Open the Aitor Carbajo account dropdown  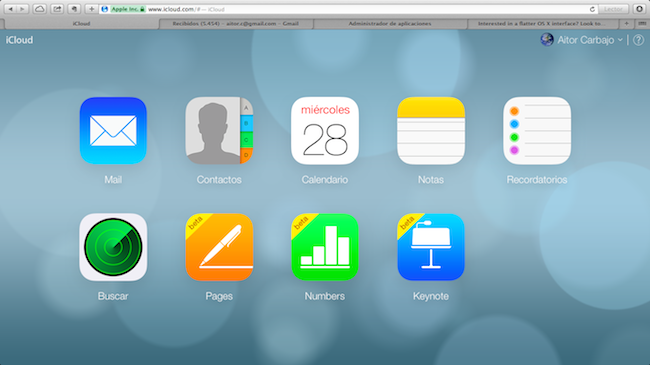tap(590, 40)
